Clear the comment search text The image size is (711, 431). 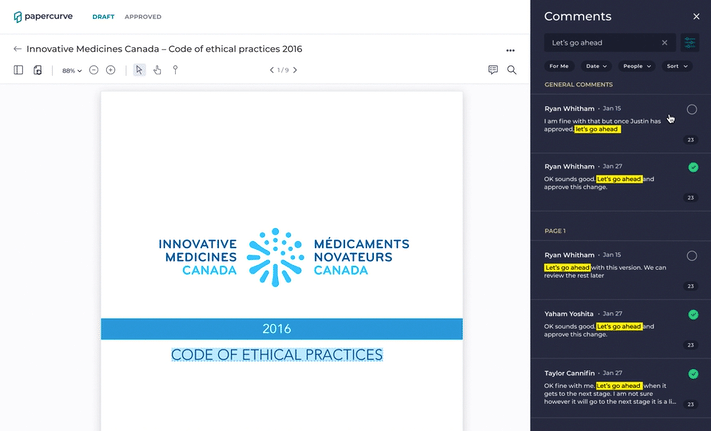(x=664, y=43)
